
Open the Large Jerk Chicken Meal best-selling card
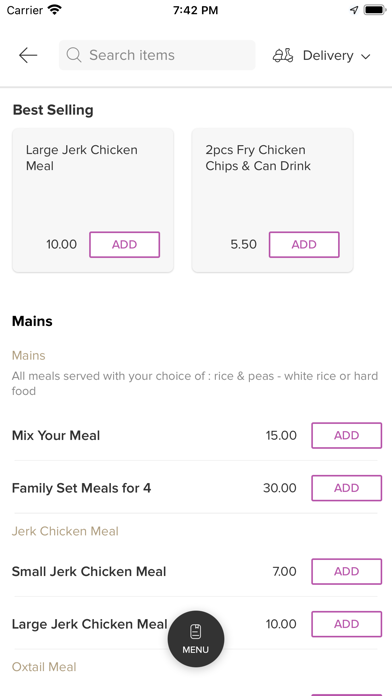(93, 200)
